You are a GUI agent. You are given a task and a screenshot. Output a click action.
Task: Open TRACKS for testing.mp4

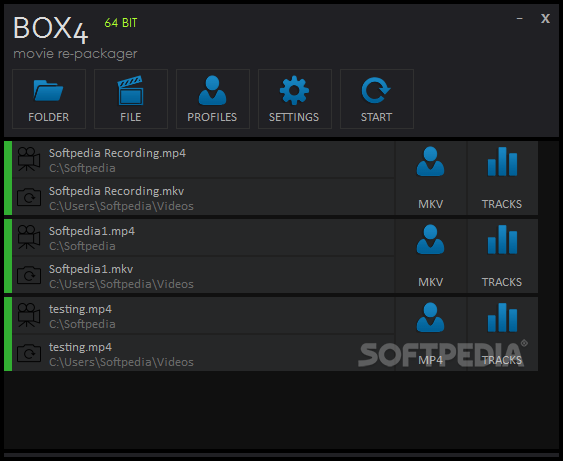[x=502, y=334]
